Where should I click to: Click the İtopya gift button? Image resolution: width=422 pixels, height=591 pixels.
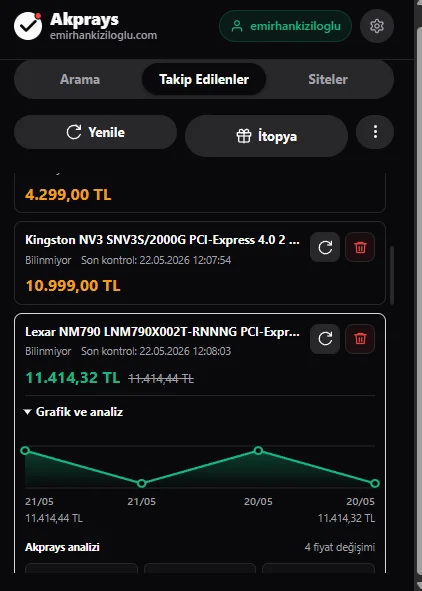click(266, 136)
